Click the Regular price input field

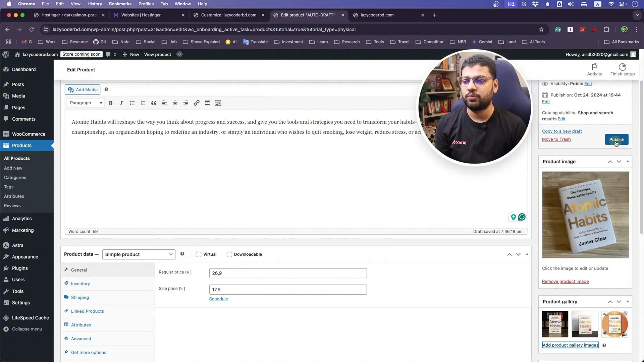288,273
